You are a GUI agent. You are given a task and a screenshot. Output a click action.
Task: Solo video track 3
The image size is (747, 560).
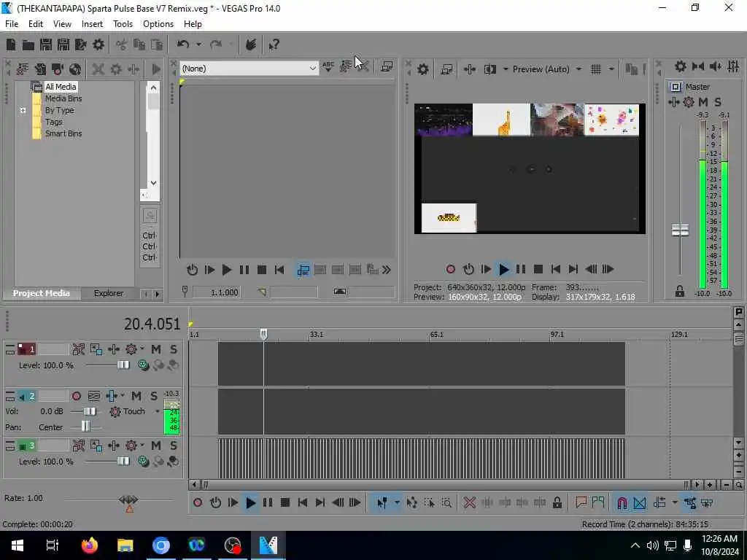(174, 446)
